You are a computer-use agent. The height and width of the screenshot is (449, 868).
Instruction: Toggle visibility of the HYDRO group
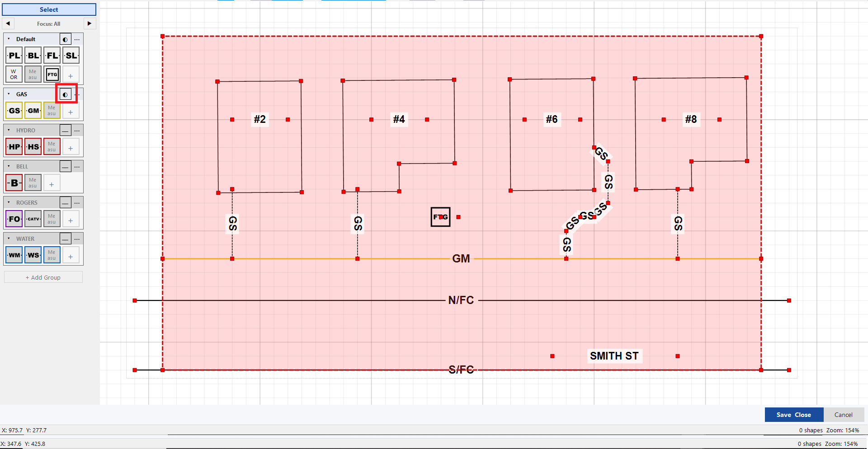(66, 131)
